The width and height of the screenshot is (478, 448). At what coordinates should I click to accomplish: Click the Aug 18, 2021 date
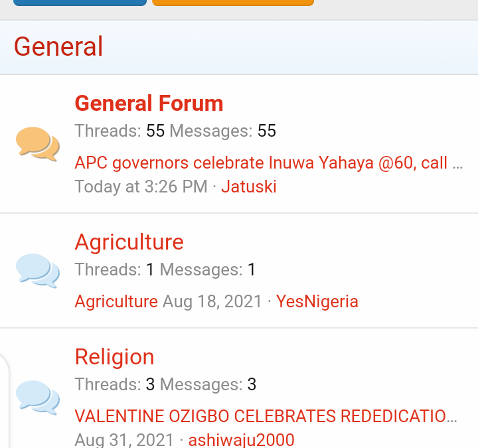[x=212, y=301]
